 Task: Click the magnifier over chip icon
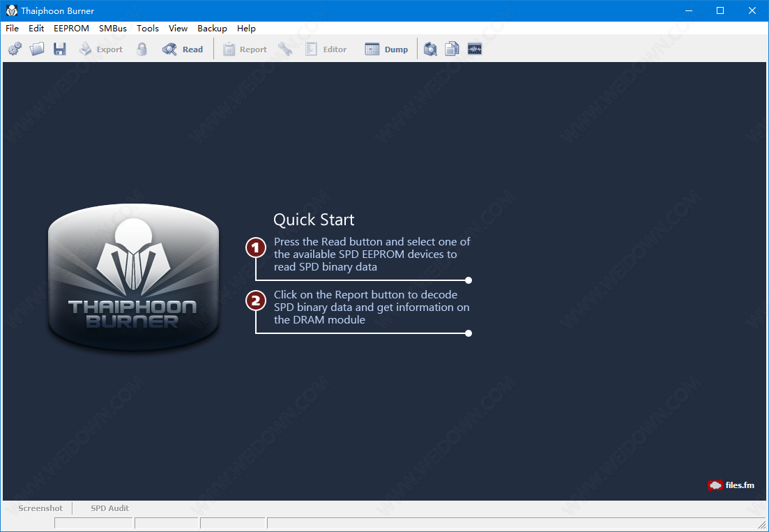pyautogui.click(x=430, y=49)
